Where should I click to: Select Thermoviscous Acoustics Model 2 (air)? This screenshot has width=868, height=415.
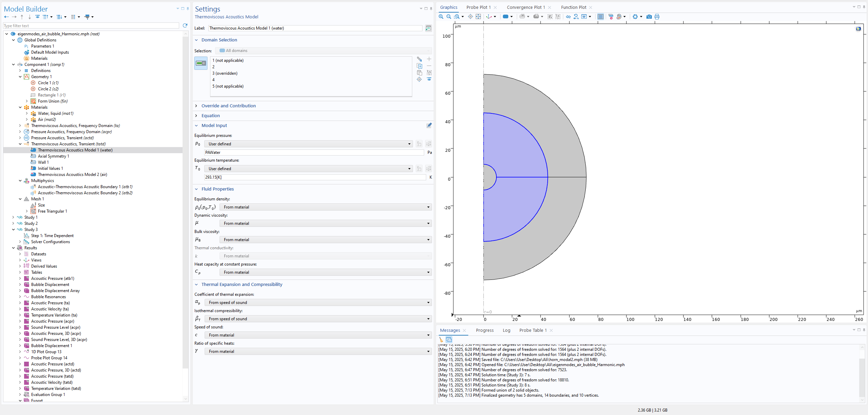(72, 175)
